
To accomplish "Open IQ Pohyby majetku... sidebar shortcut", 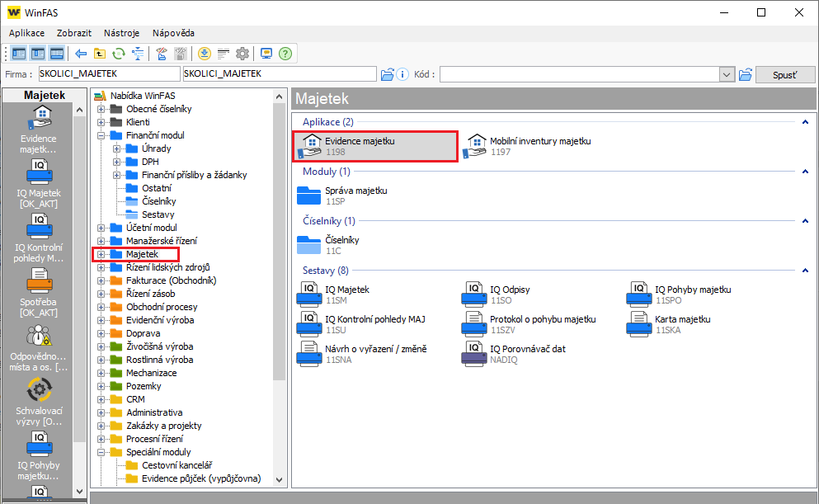I will [x=39, y=456].
